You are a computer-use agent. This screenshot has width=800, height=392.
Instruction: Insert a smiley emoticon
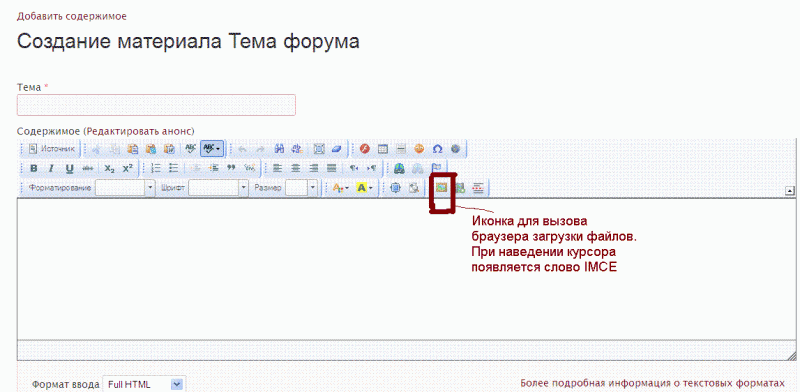coord(419,149)
